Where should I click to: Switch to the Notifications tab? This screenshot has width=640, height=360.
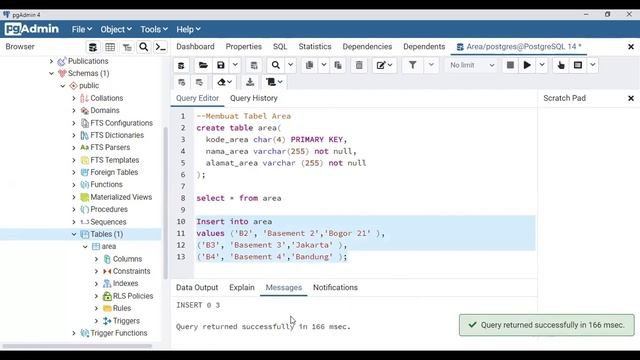point(335,287)
